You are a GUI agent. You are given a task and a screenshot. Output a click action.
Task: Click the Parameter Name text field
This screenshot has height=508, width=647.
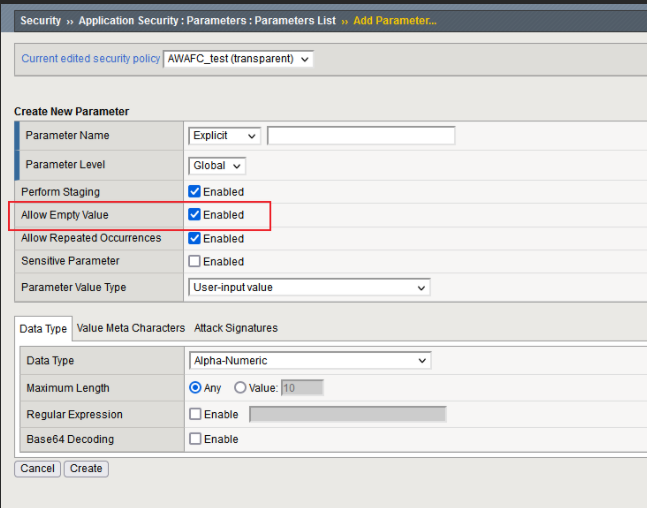click(x=361, y=136)
